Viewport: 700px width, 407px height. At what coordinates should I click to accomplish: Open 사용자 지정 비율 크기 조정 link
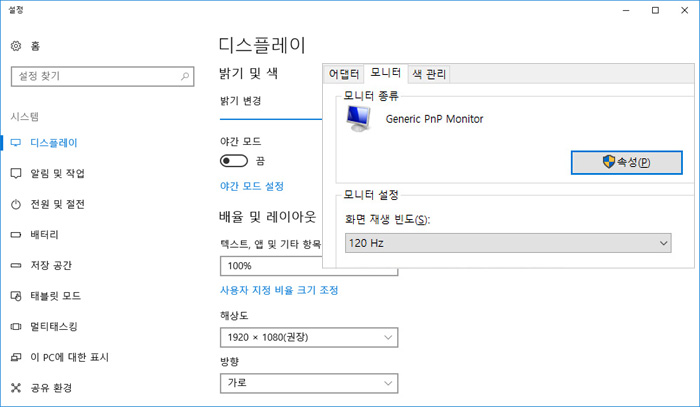point(279,290)
